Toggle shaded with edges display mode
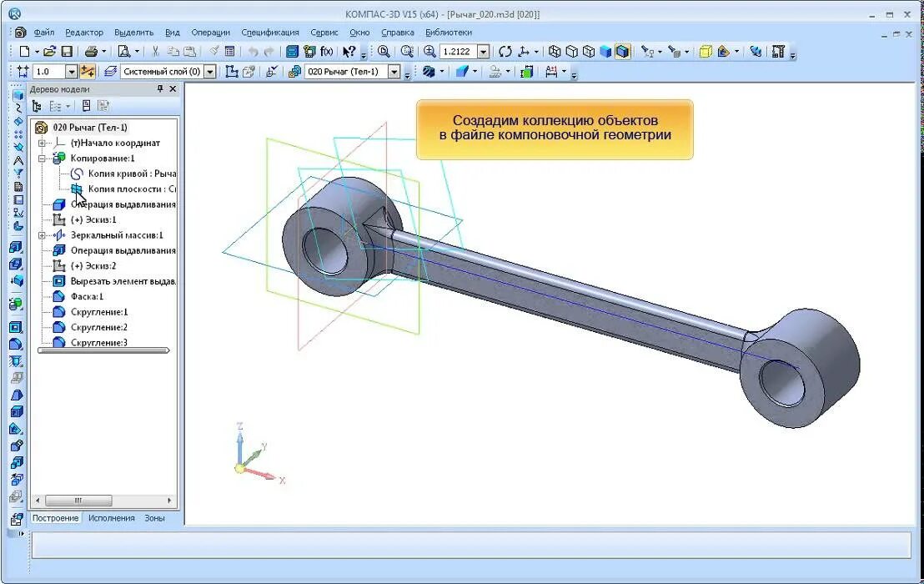The height and width of the screenshot is (584, 924). point(623,52)
